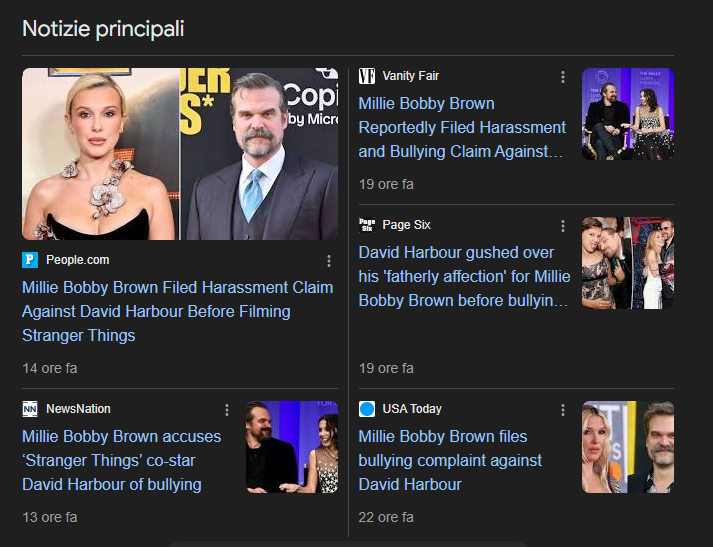Click '19 ore fa' under Page Six article

(x=386, y=368)
